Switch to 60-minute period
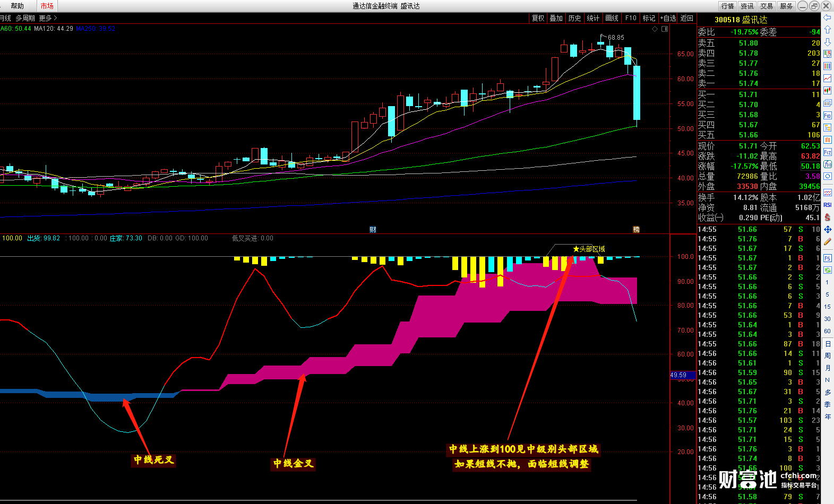834x504 pixels. point(827,331)
